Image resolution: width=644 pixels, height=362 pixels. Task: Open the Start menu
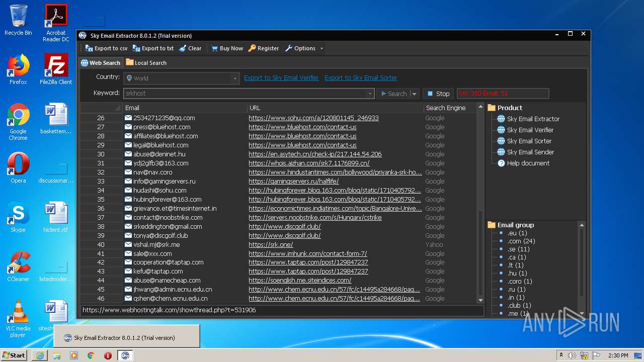pyautogui.click(x=14, y=355)
